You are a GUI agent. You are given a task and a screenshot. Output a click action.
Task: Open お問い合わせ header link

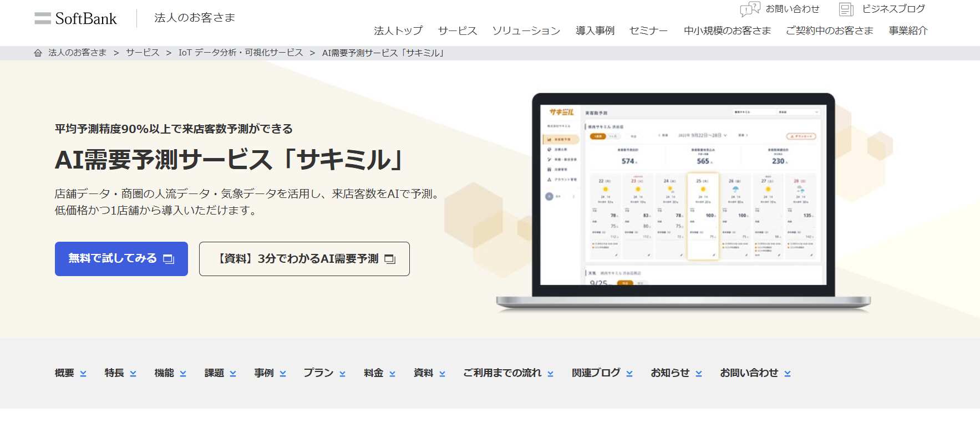coord(792,9)
